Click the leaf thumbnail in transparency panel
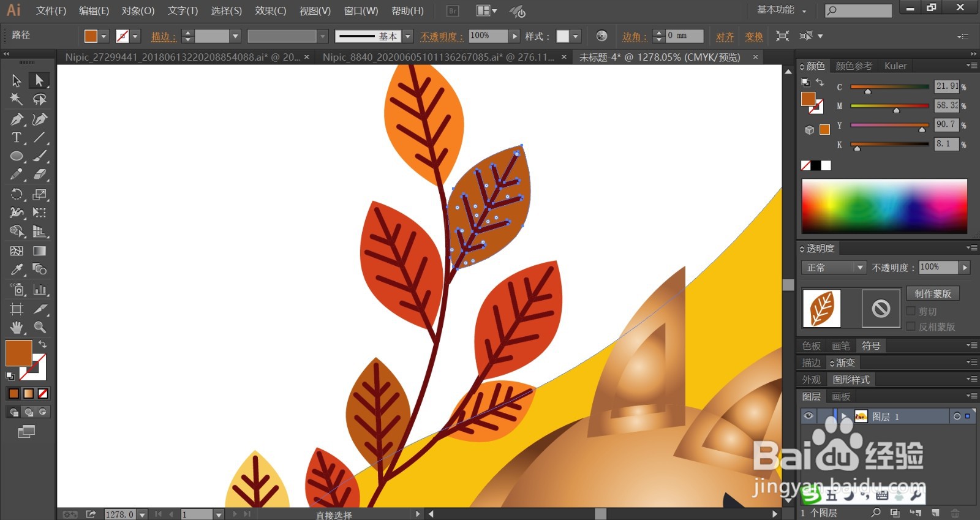The height and width of the screenshot is (520, 980). point(821,308)
